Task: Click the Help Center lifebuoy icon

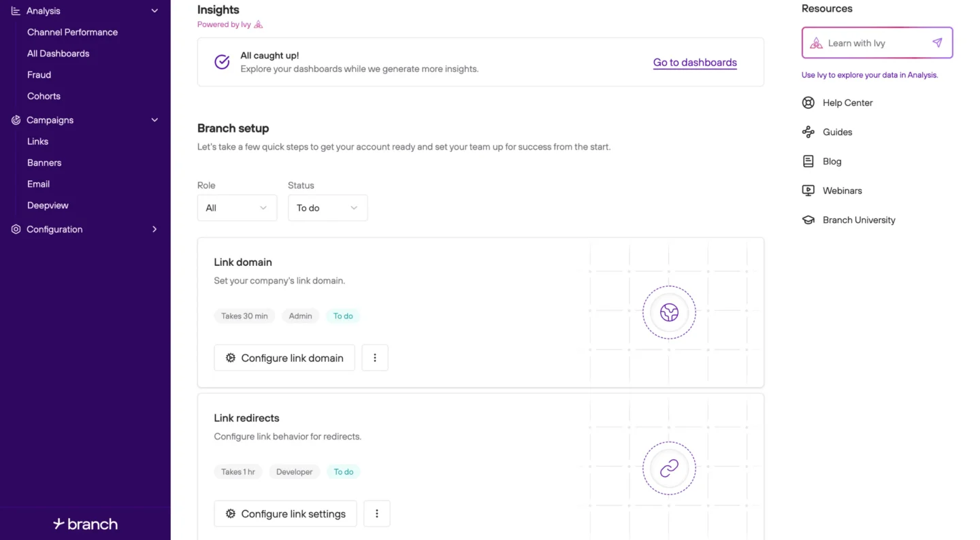Action: pyautogui.click(x=808, y=103)
